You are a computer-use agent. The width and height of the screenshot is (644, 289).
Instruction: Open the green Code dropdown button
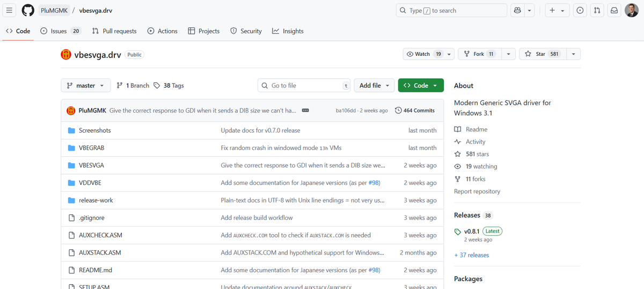tap(421, 85)
